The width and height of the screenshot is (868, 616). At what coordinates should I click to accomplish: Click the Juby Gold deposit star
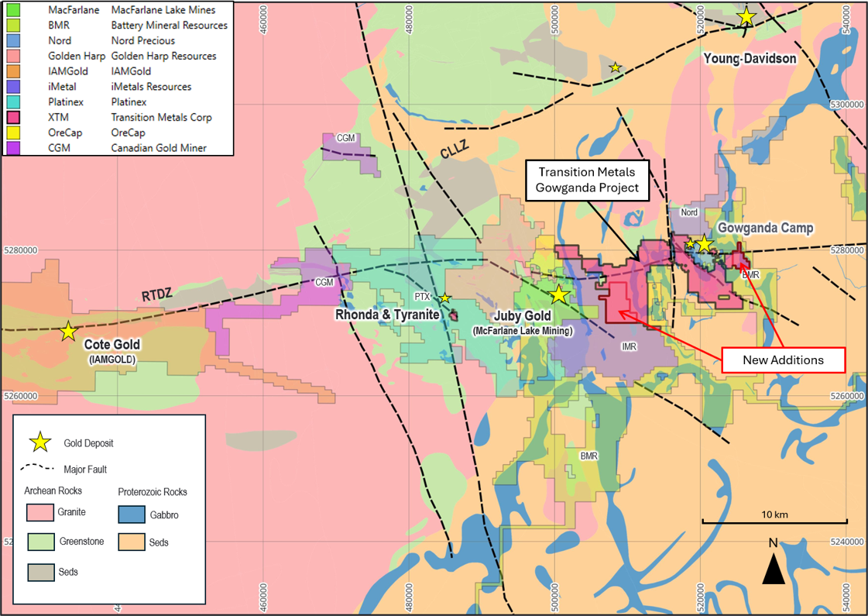(559, 294)
